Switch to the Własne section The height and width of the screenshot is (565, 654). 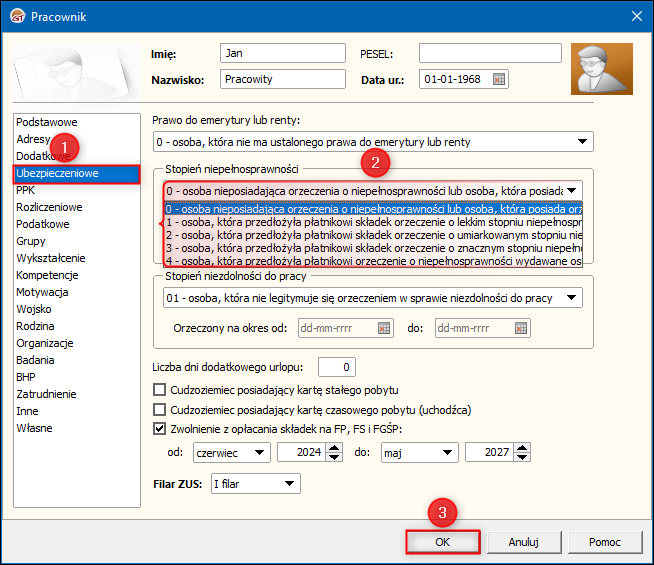(x=34, y=428)
